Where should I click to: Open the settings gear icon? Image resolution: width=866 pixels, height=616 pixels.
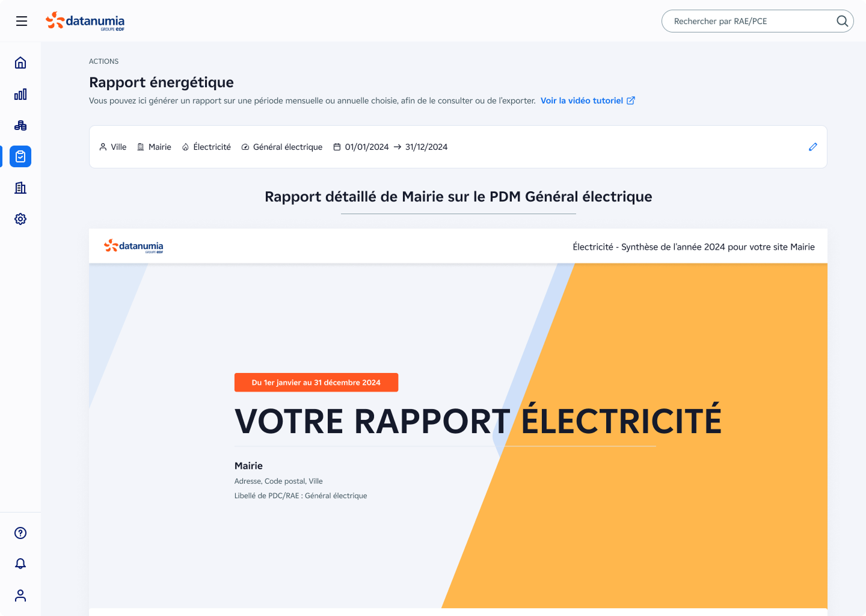(20, 219)
